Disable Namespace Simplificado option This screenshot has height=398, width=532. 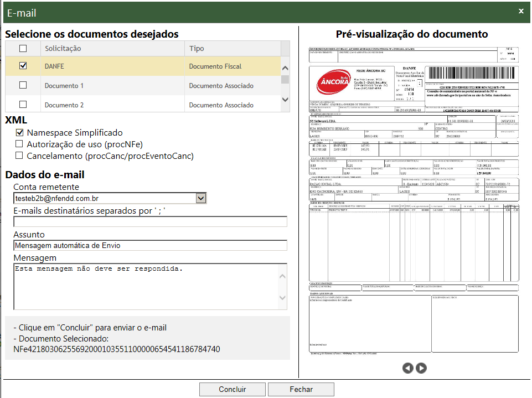[x=20, y=133]
